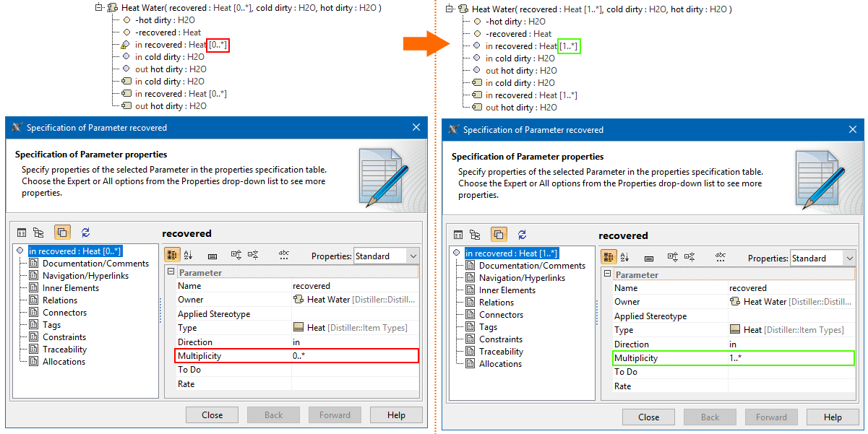Click Multiplicity value 0..* field
The height and width of the screenshot is (434, 868).
point(355,356)
